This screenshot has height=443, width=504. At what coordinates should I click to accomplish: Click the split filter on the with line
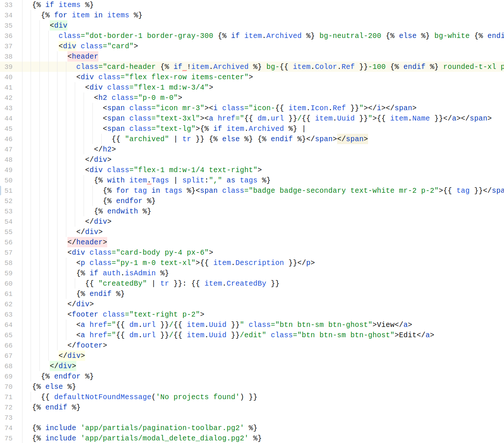click(193, 180)
